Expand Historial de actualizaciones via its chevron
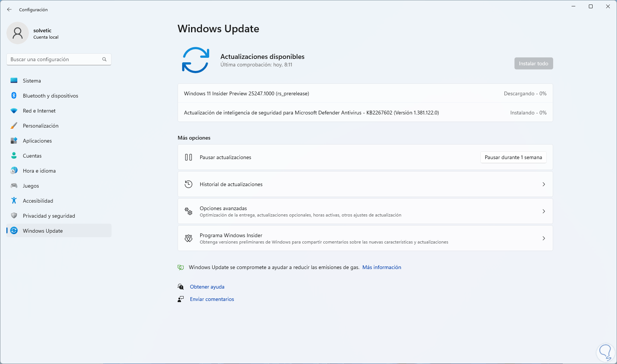The width and height of the screenshot is (617, 364). 543,184
